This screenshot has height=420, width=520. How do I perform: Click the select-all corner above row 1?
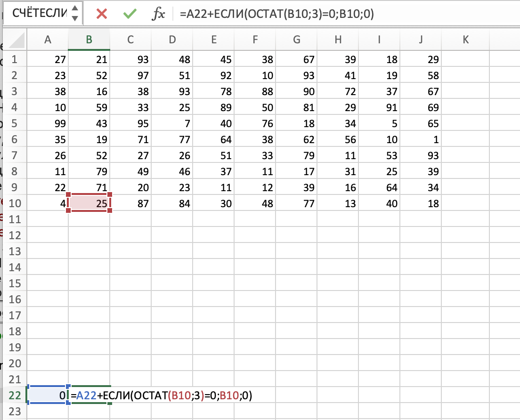pyautogui.click(x=16, y=40)
